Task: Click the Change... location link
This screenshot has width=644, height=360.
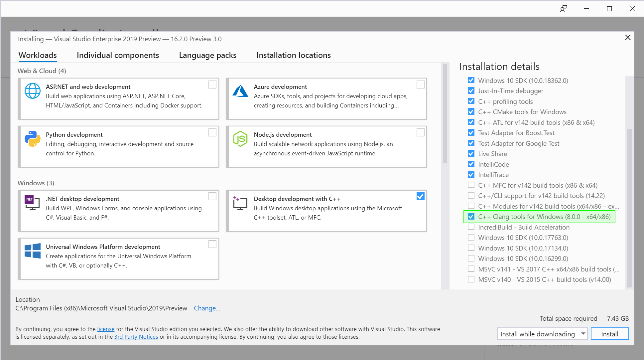Action: [207, 308]
